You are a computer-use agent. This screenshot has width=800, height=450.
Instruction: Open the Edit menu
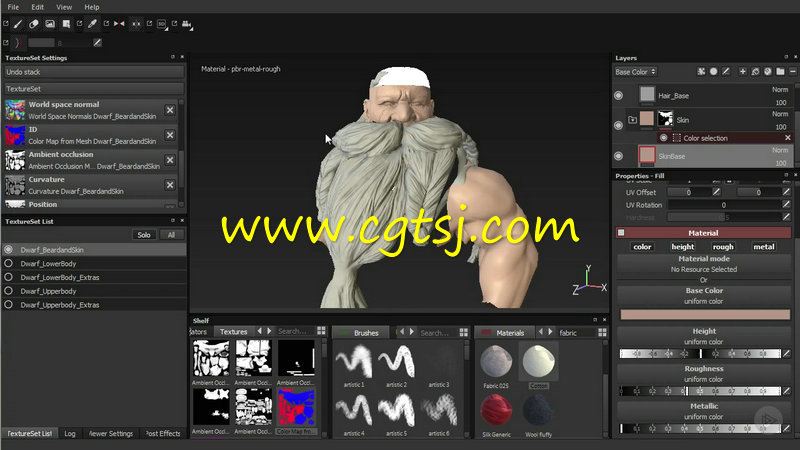pyautogui.click(x=37, y=7)
